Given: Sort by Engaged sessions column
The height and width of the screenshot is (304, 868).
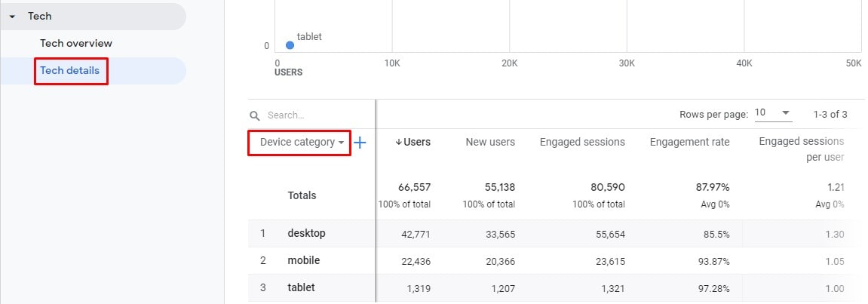Looking at the screenshot, I should coord(582,143).
